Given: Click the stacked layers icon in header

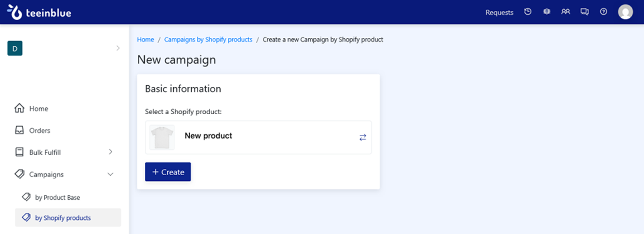Looking at the screenshot, I should point(547,12).
